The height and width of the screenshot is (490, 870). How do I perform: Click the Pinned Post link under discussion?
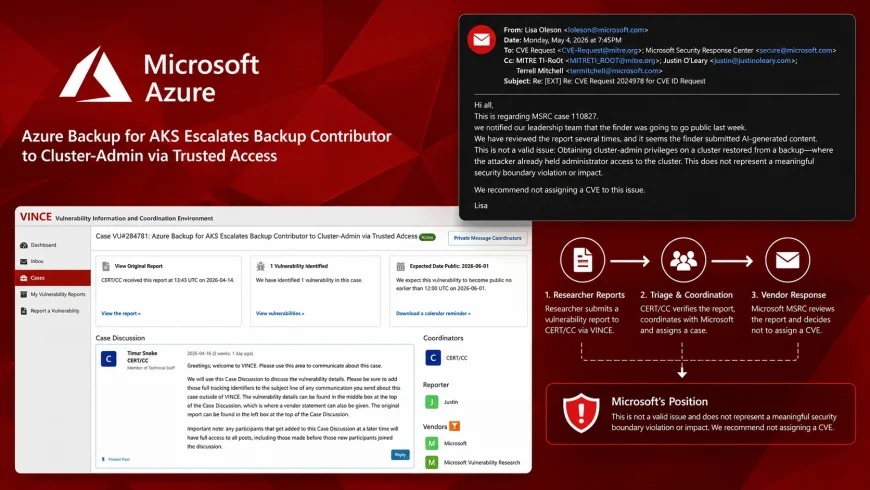[x=119, y=459]
